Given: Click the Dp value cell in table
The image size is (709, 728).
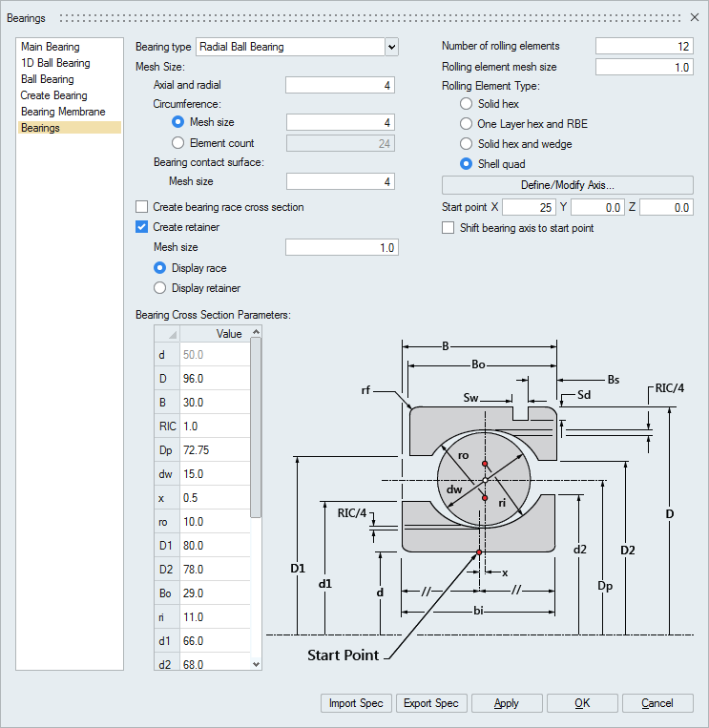Looking at the screenshot, I should tap(214, 450).
